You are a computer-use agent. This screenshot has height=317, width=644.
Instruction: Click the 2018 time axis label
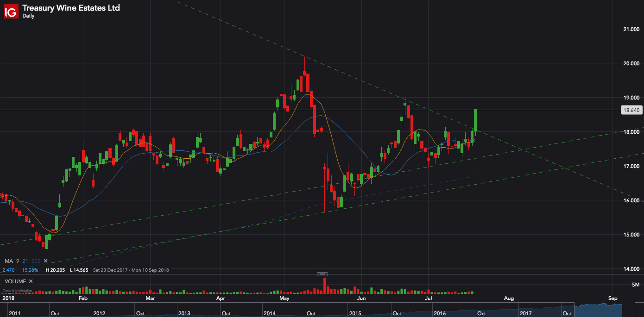click(8, 298)
